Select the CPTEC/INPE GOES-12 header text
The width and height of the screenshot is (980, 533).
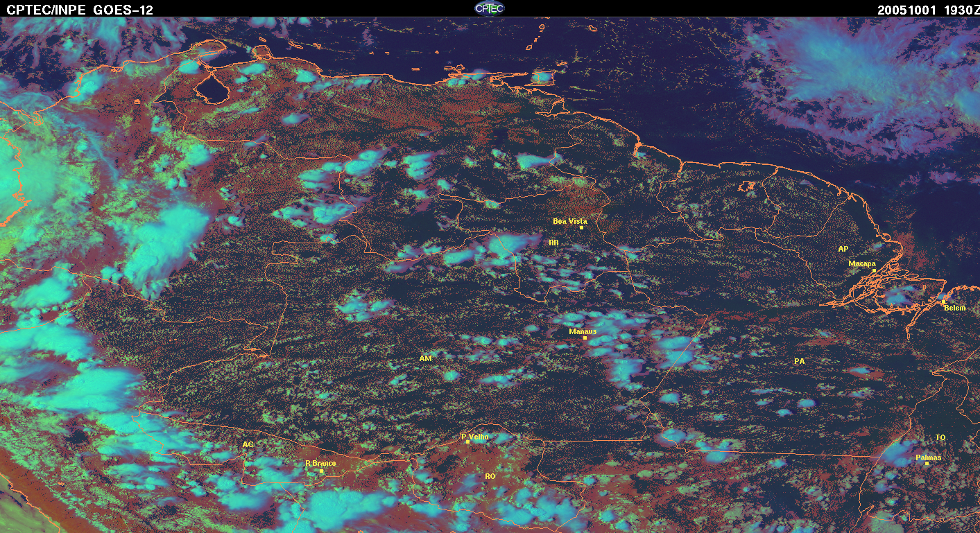(79, 10)
